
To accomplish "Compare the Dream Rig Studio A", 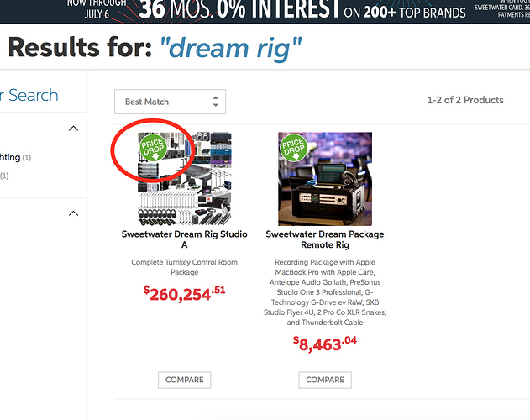I will pos(185,380).
